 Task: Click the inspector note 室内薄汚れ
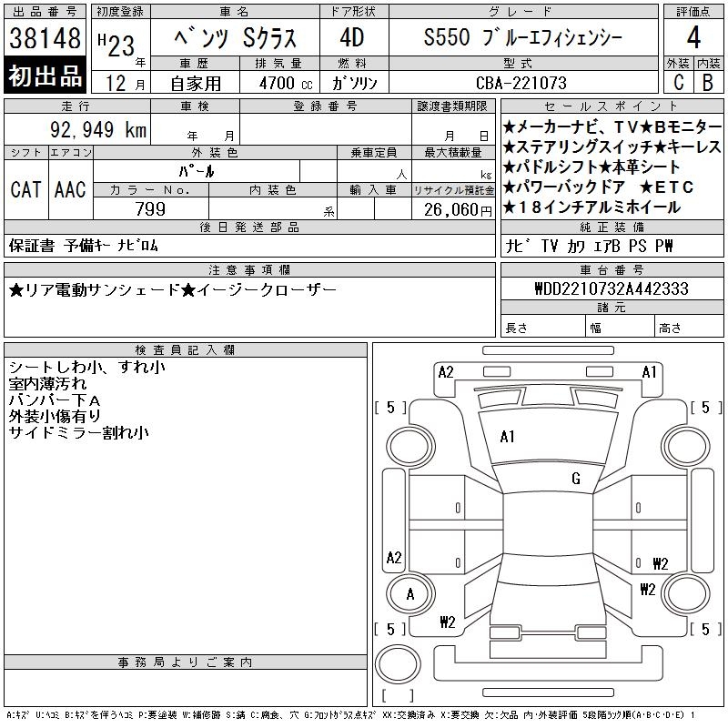click(x=47, y=383)
